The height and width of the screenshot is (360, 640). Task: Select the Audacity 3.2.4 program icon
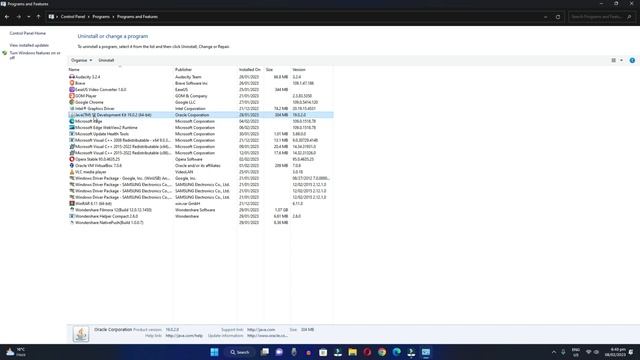point(72,77)
